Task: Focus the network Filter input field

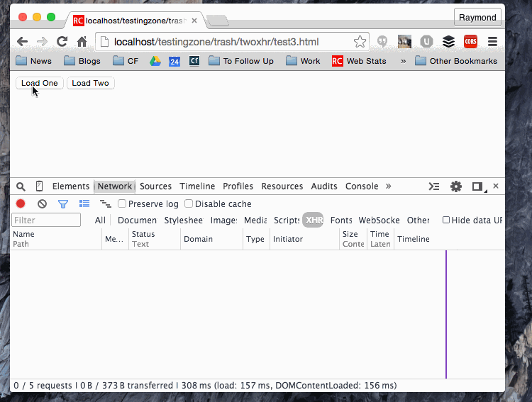Action: coord(46,220)
